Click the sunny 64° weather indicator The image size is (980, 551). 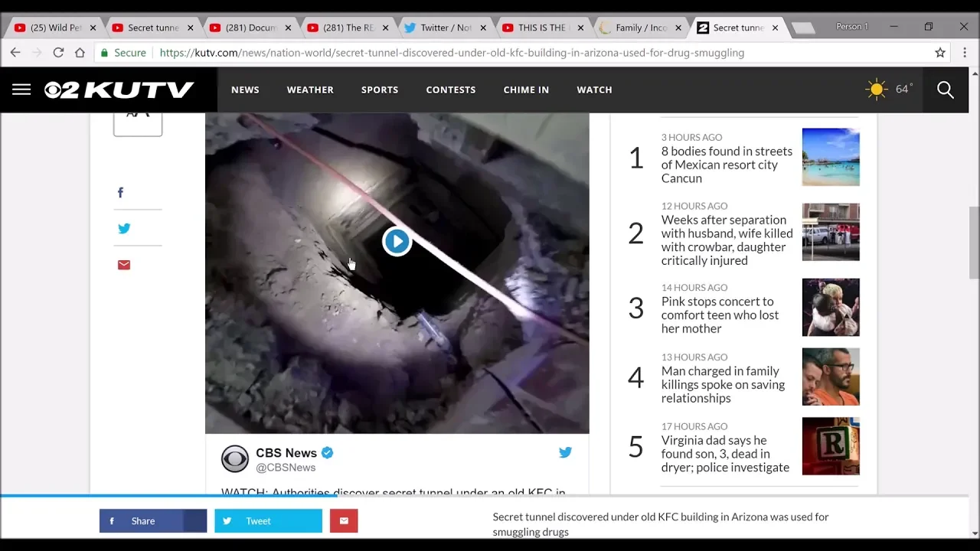[x=889, y=90]
